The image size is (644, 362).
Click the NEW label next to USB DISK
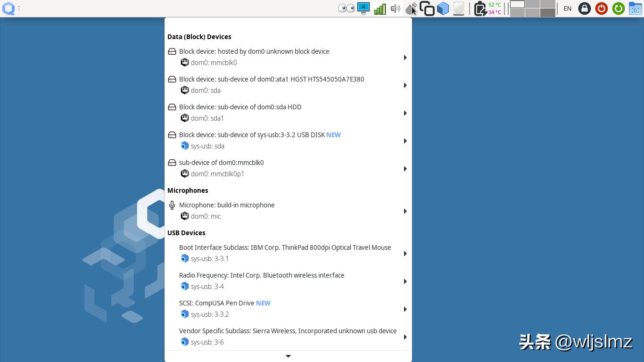pos(333,135)
